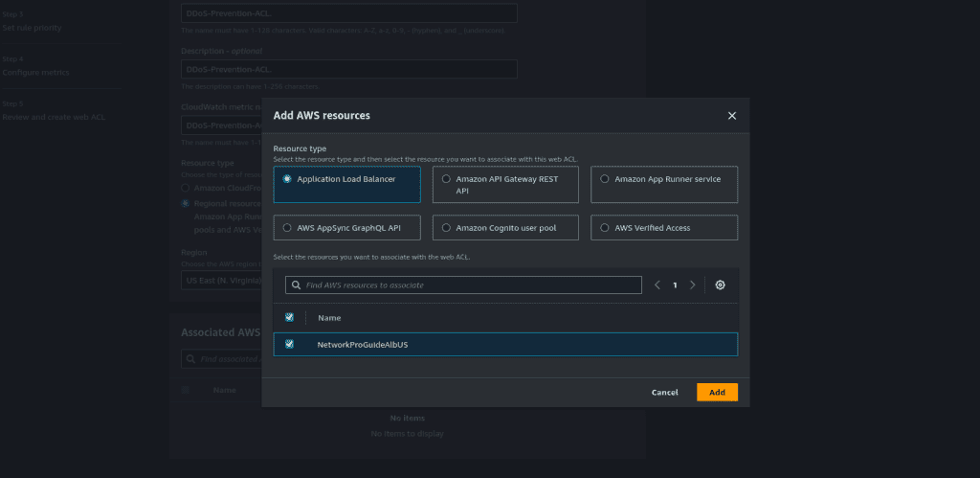The width and height of the screenshot is (980, 478).
Task: Uncheck NetworkProGuideAlbUS resource checkbox
Action: [x=289, y=344]
